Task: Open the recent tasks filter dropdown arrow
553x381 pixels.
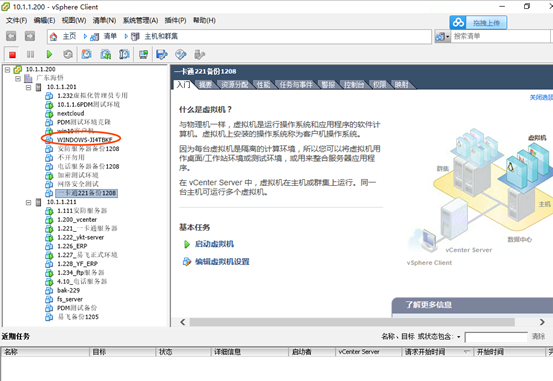Action: 458,337
